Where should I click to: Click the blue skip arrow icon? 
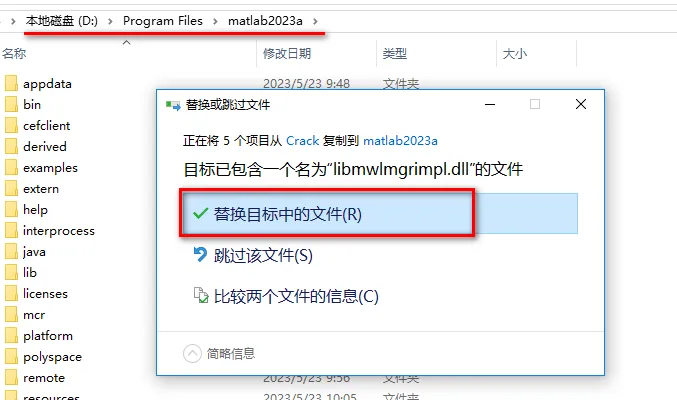pos(200,254)
